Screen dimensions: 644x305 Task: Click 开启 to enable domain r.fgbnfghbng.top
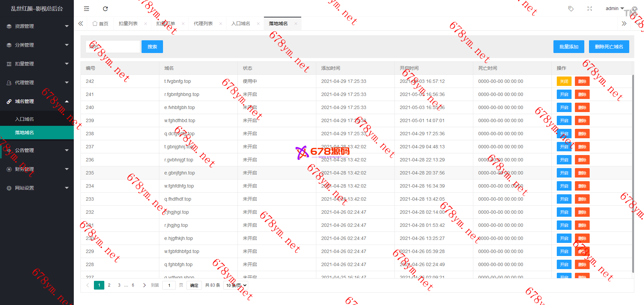564,94
